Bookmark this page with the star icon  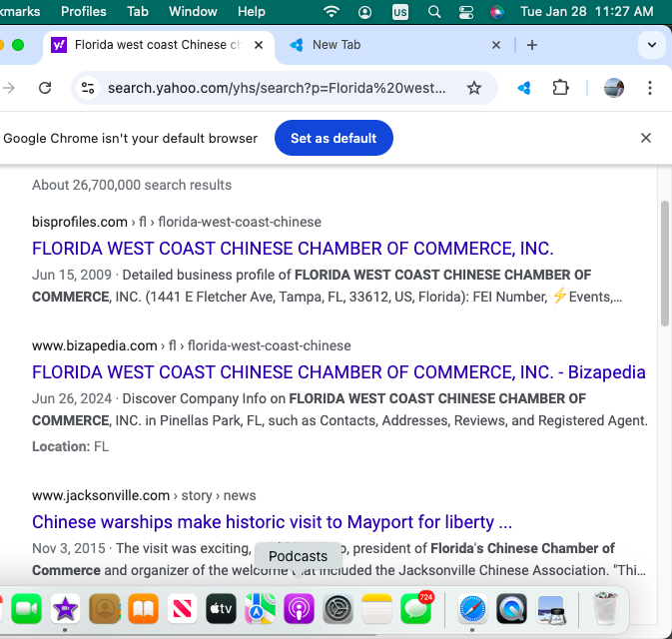tap(474, 88)
